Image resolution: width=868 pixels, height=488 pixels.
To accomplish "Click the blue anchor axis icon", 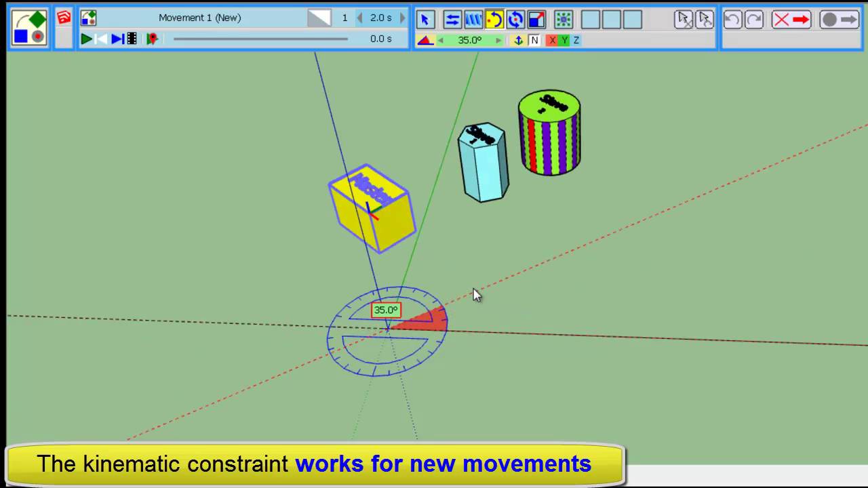I will [x=519, y=41].
